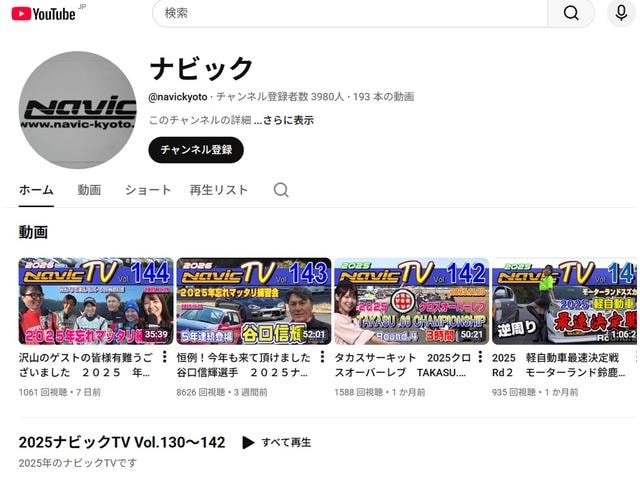This screenshot has height=480, width=640.
Task: Open video title 2025 軽自動車最速決定戦 Rd2
Action: (558, 365)
